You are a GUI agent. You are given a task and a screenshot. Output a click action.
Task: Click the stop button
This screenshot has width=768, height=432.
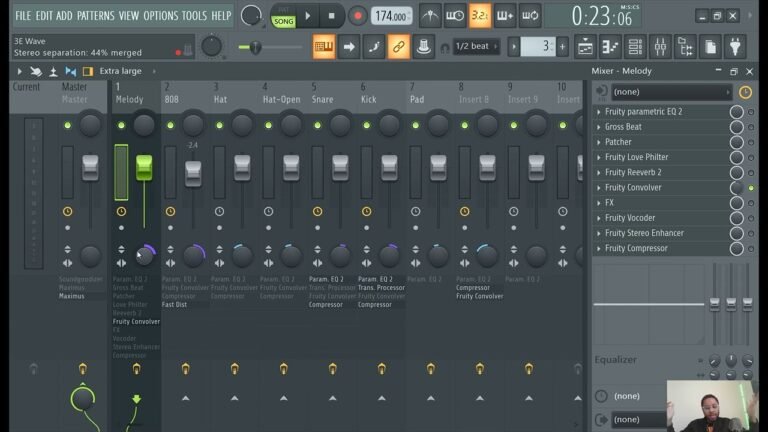coord(332,16)
